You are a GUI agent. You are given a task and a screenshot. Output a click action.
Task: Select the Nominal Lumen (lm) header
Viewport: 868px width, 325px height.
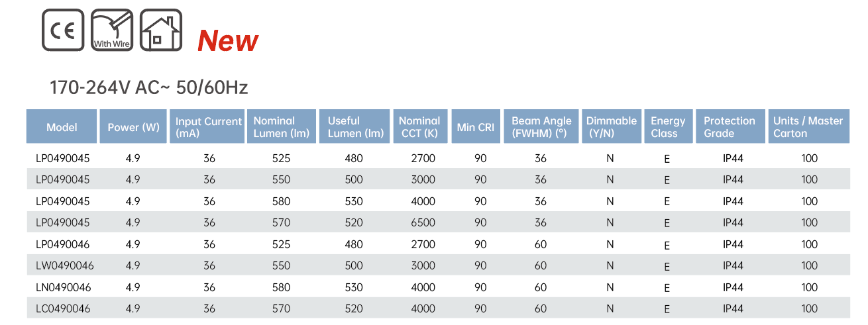coord(282,127)
